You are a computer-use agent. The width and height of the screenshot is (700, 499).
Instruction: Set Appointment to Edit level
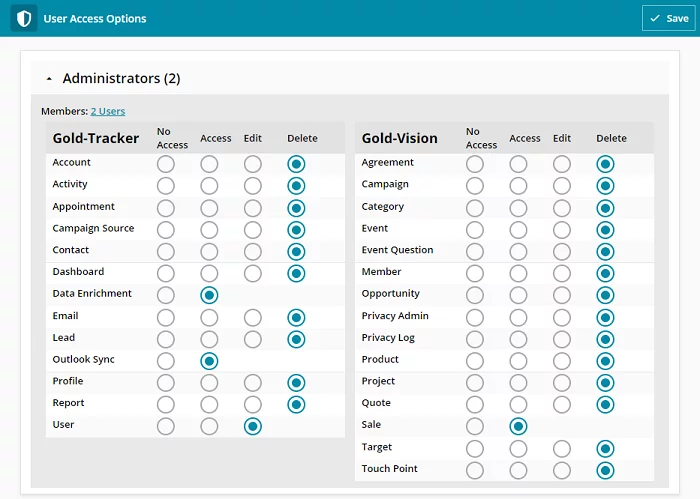point(253,208)
